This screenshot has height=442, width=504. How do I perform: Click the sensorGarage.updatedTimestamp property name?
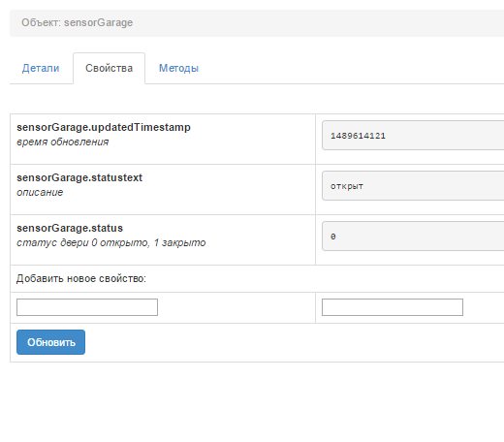tap(104, 127)
